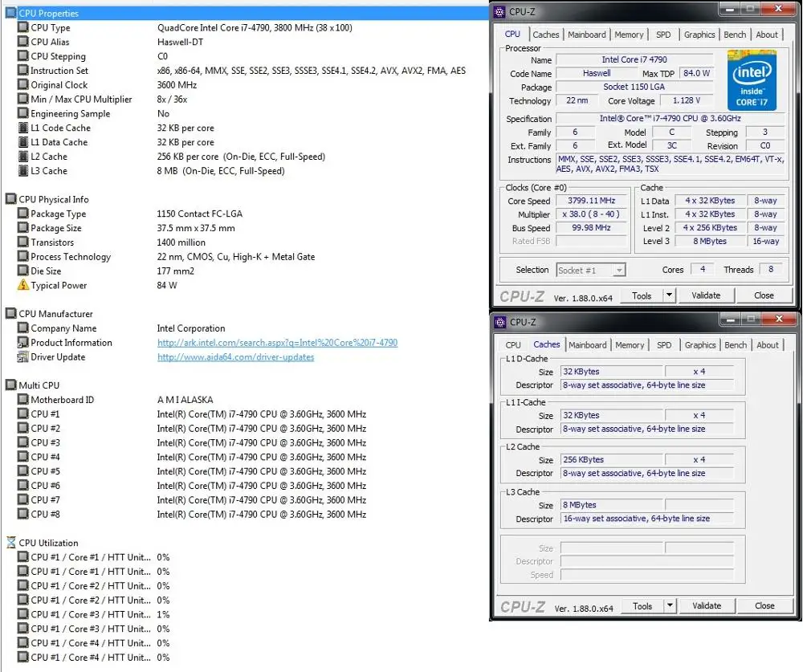Click the icon beside CPU Type
803x672 pixels.
click(x=23, y=27)
